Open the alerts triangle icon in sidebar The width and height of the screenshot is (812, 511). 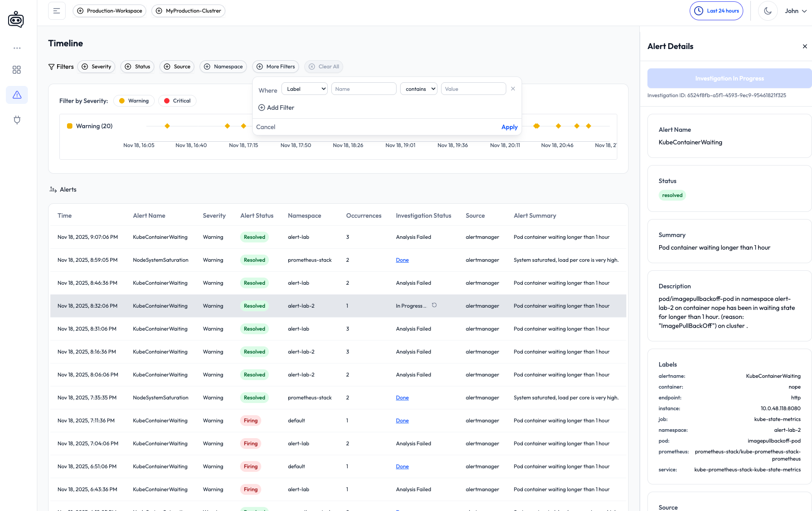tap(17, 95)
